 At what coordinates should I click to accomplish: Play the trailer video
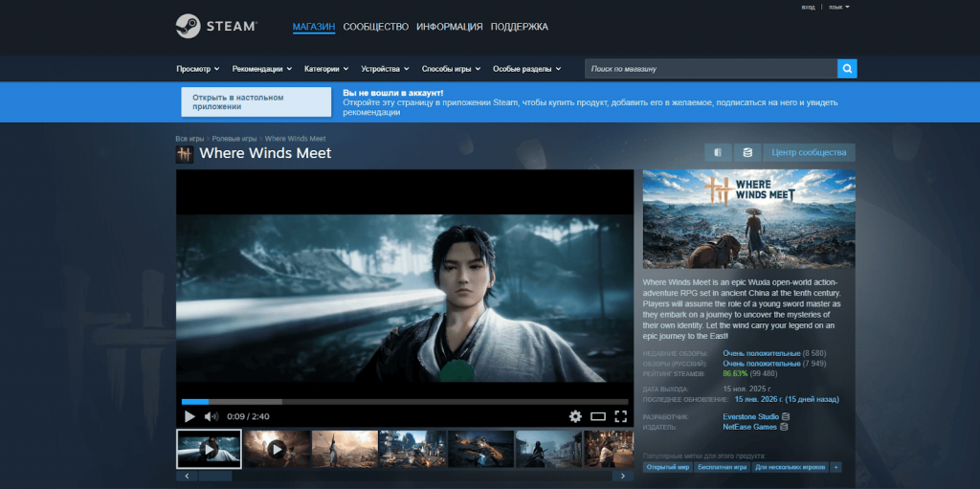[189, 416]
